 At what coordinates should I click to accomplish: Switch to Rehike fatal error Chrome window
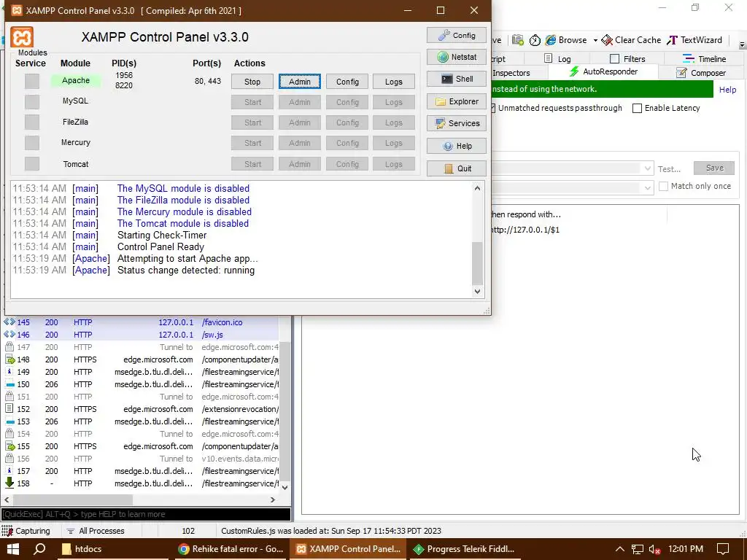pos(231,549)
